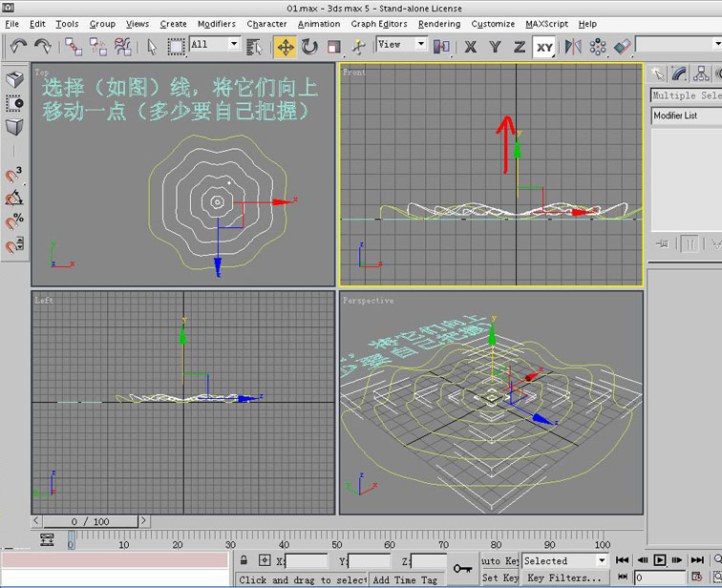Activate the Select and Move tool

point(286,47)
